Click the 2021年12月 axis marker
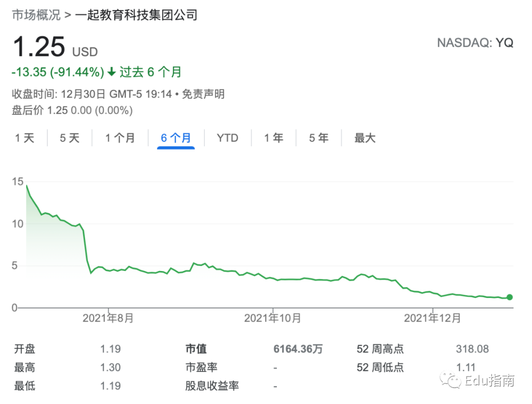 click(x=432, y=318)
